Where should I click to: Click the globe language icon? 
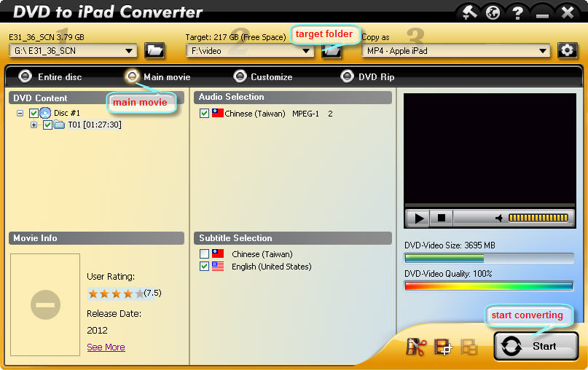pyautogui.click(x=493, y=12)
